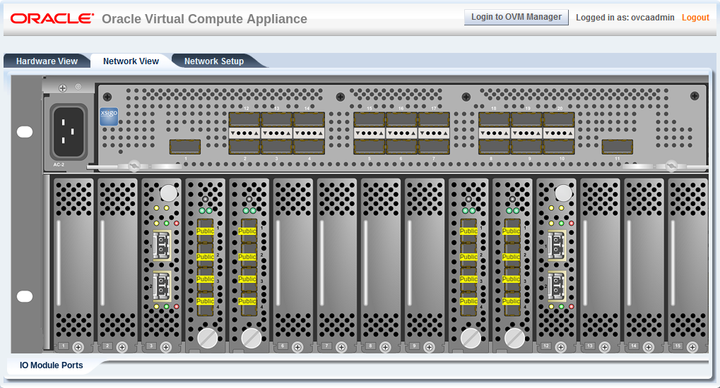Click the empty blanking panel in slot 9
This screenshot has width=720, height=388.
pyautogui.click(x=425, y=264)
